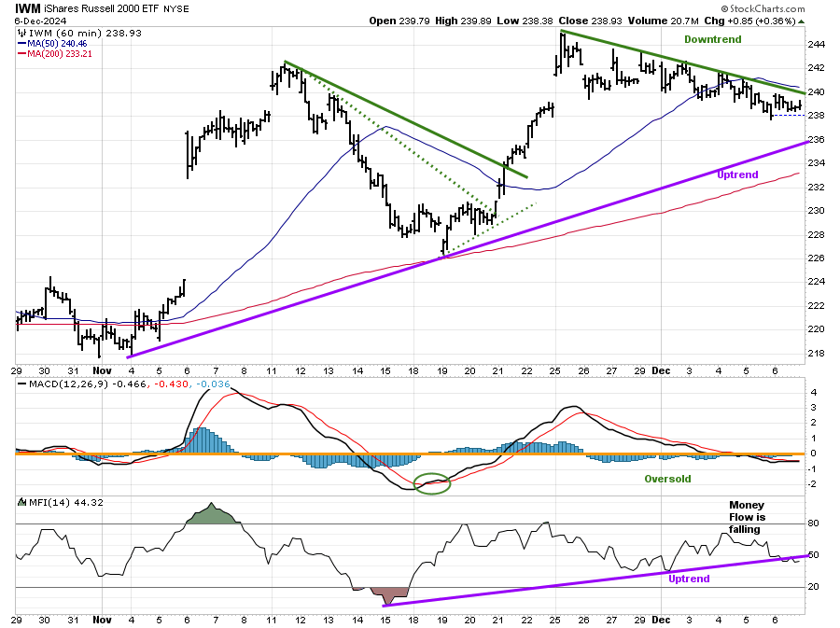Click date 15 under the price panel

[x=385, y=370]
